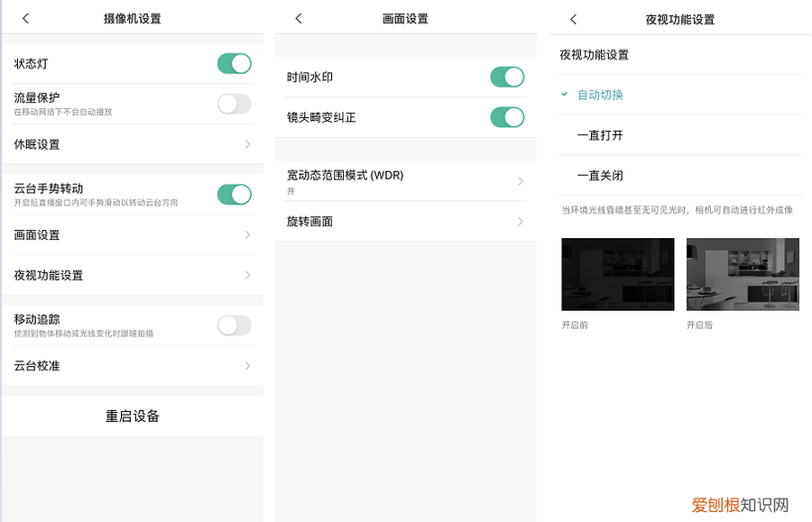Viewport: 812px width, 522px height.
Task: Tap the back arrow on 夜视功能设置 page
Action: point(572,17)
